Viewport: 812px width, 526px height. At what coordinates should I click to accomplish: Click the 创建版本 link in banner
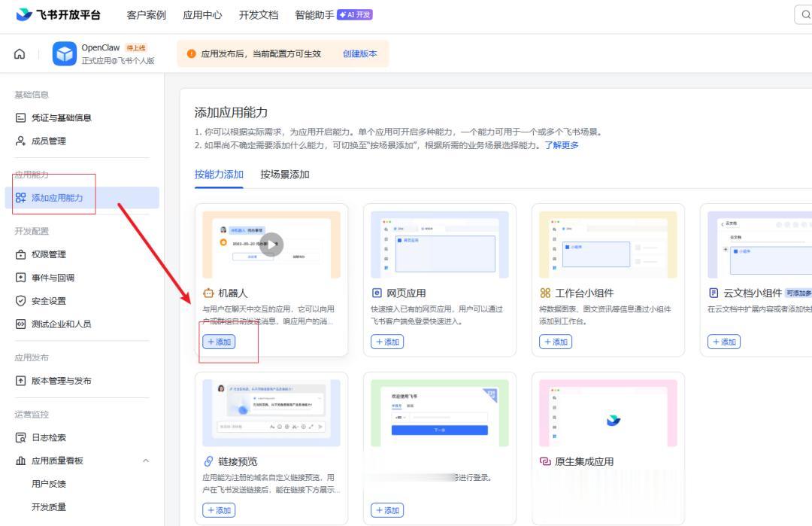(x=360, y=53)
